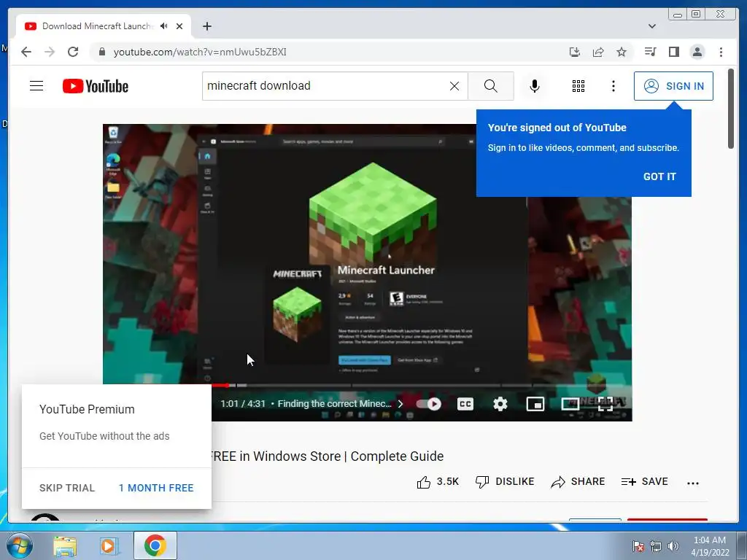Screen dimensions: 747x560
Task: Share this page from the address bar
Action: pos(598,52)
